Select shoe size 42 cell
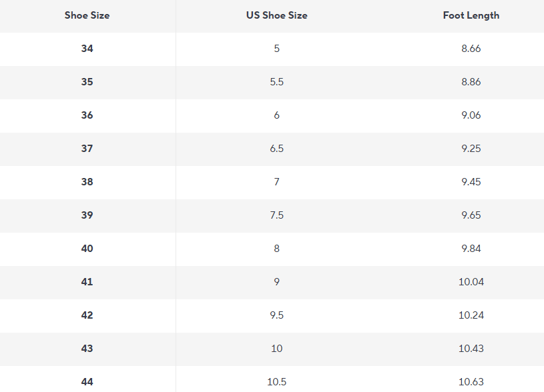 click(87, 315)
